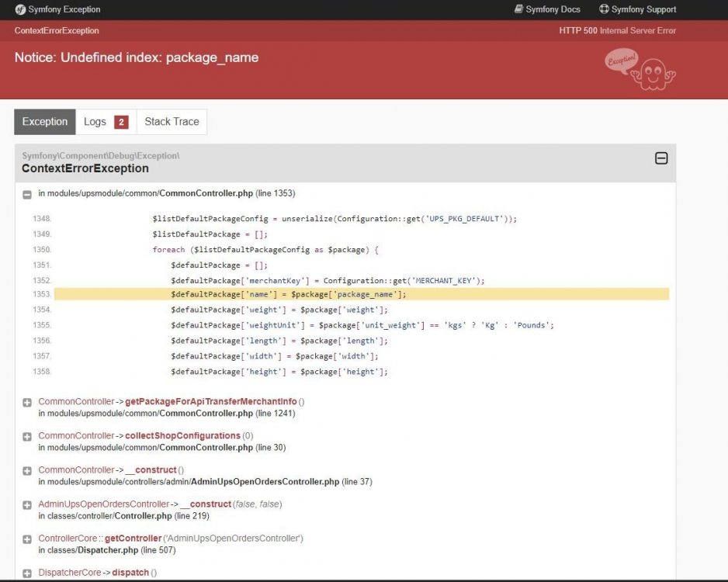The width and height of the screenshot is (728, 582).
Task: Click 'Notice: Undefined index: package_name' heading
Action: [137, 57]
